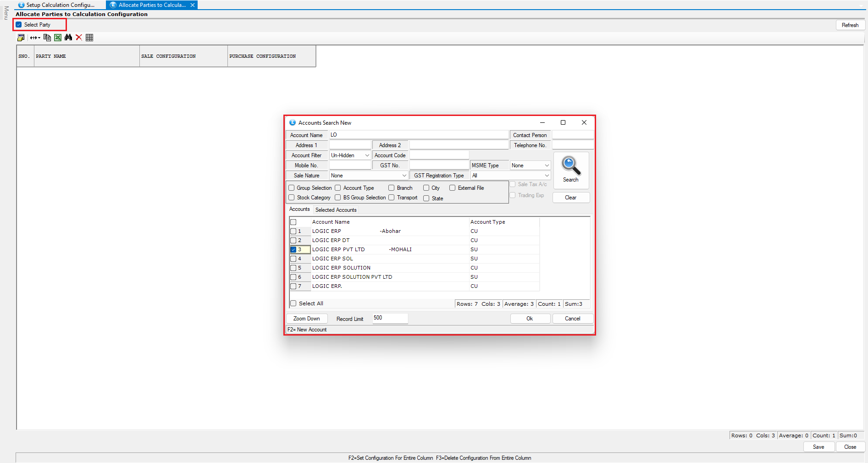The width and height of the screenshot is (868, 463).
Task: Expand the MSME Type dropdown
Action: pyautogui.click(x=530, y=165)
